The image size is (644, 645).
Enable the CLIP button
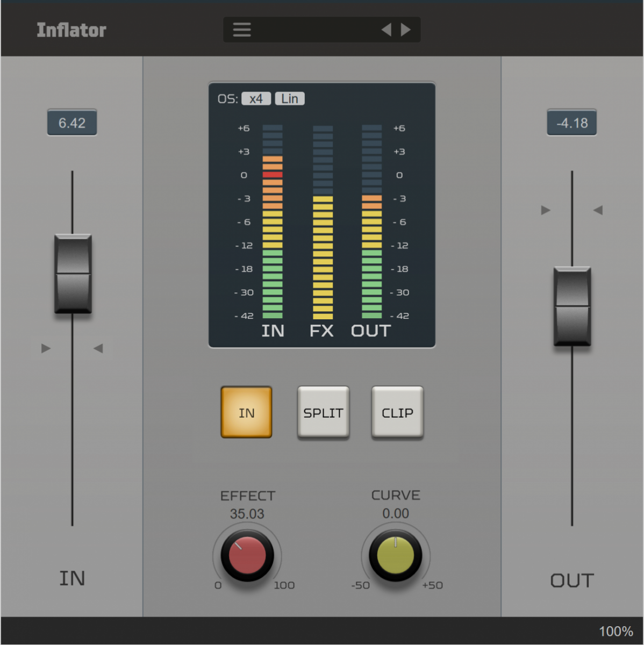pyautogui.click(x=397, y=412)
